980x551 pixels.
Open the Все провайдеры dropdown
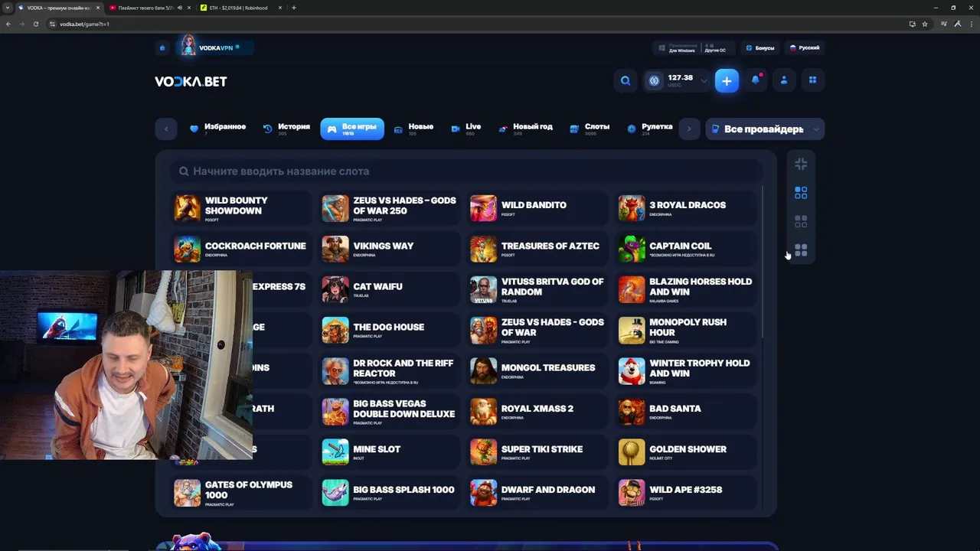point(765,129)
